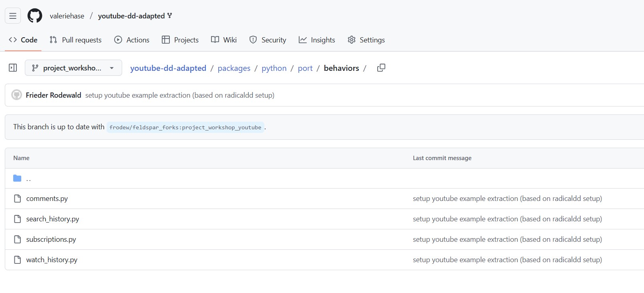The width and height of the screenshot is (644, 293).
Task: Switch to the Pull requests tab
Action: (75, 40)
